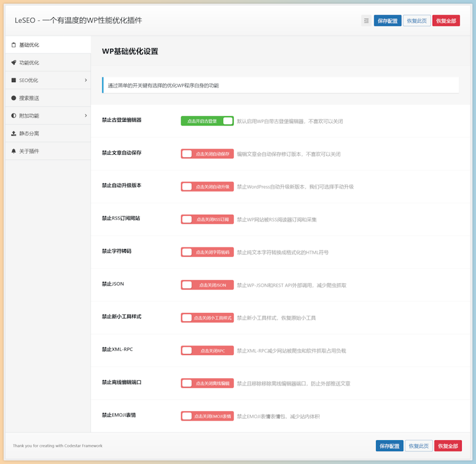
Task: Click description mentioning WP-JSON和REST API
Action: [x=292, y=285]
